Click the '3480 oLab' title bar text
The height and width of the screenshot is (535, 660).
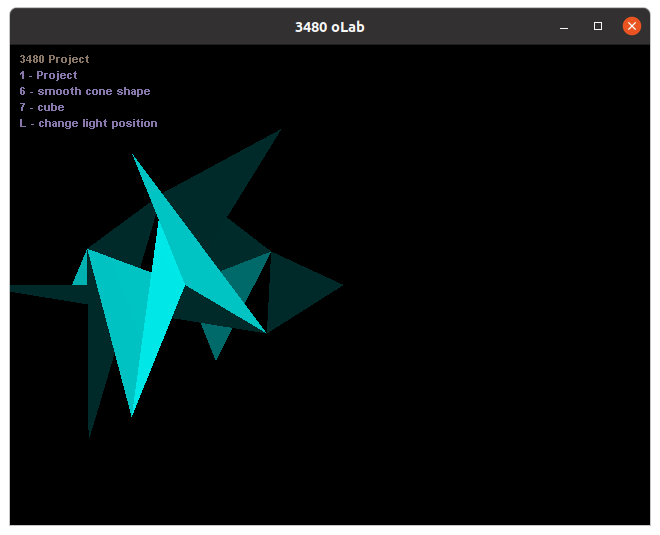point(330,27)
